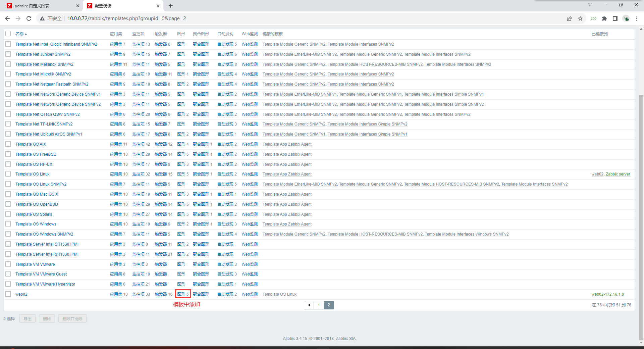Click current page 2 button
Viewport: 644px width, 349px height.
pyautogui.click(x=329, y=305)
